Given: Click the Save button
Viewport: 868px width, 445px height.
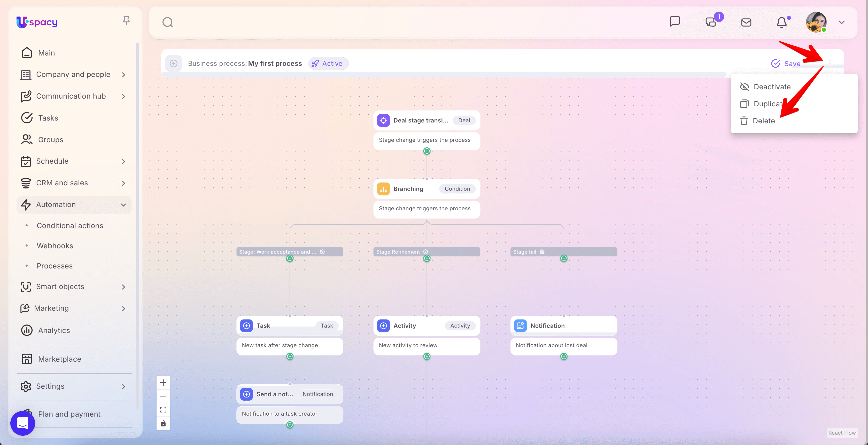Looking at the screenshot, I should coord(786,63).
